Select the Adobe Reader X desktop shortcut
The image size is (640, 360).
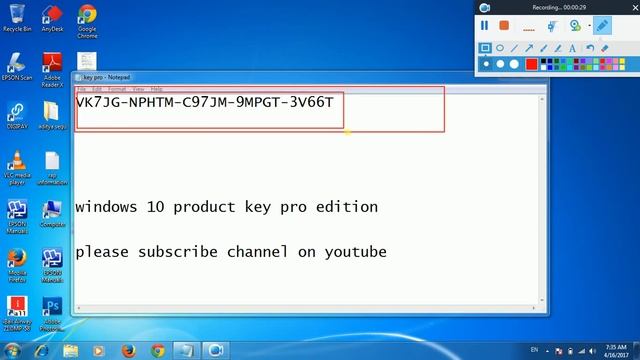coord(52,69)
